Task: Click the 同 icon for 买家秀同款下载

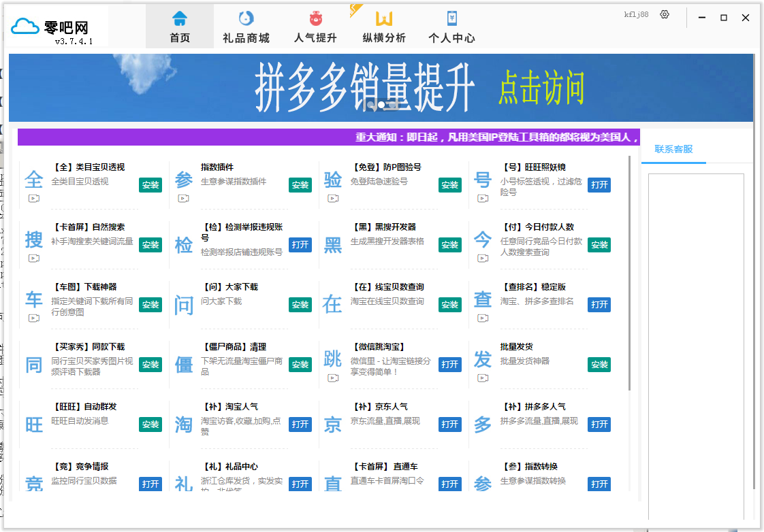Action: pos(33,365)
